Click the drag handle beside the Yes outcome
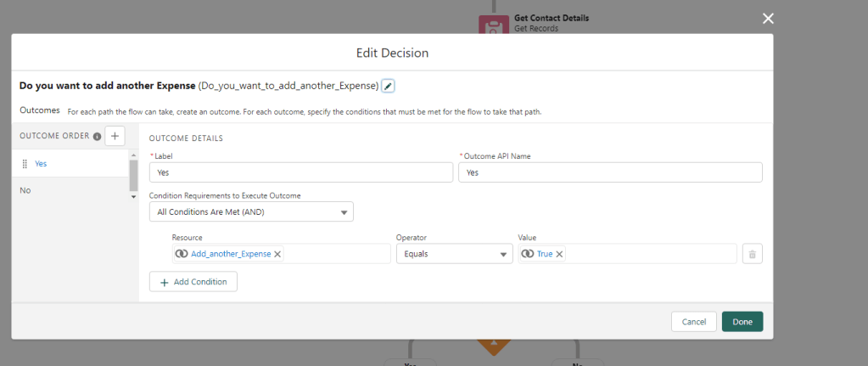 25,164
